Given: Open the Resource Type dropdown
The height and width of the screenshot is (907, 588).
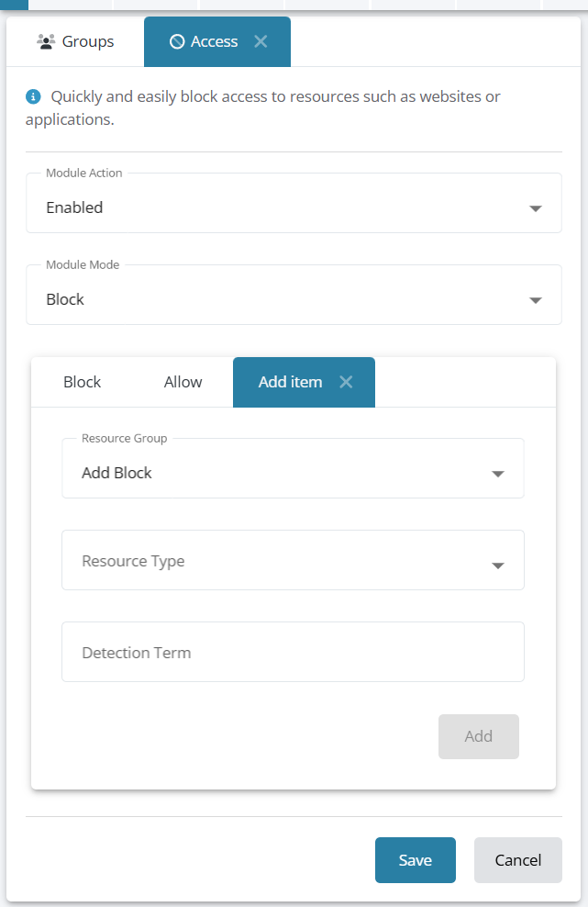Looking at the screenshot, I should (293, 561).
